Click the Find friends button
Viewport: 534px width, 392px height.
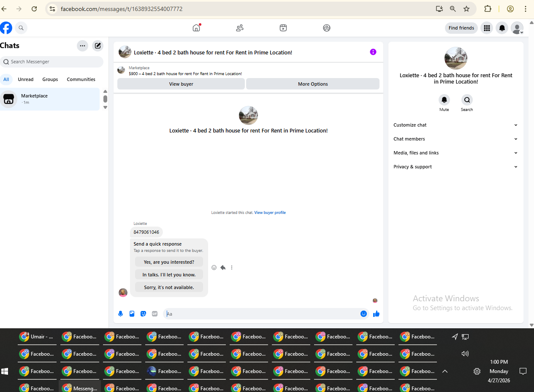coord(461,28)
